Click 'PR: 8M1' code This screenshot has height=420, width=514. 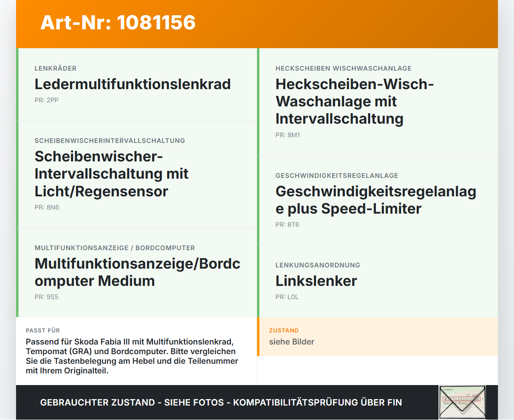pyautogui.click(x=288, y=135)
